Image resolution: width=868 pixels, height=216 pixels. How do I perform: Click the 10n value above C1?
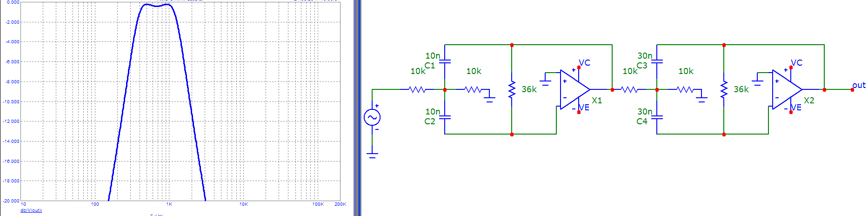tap(433, 56)
